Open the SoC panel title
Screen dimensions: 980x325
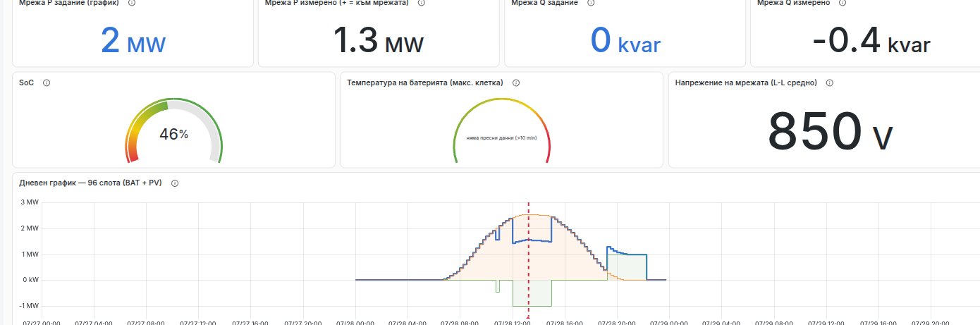(x=26, y=82)
